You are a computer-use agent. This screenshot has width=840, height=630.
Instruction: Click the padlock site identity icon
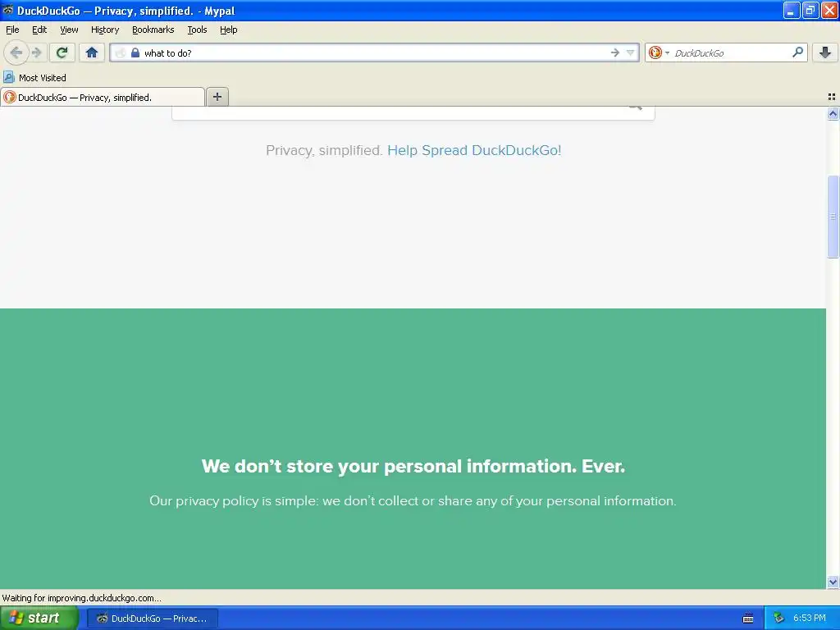(135, 52)
